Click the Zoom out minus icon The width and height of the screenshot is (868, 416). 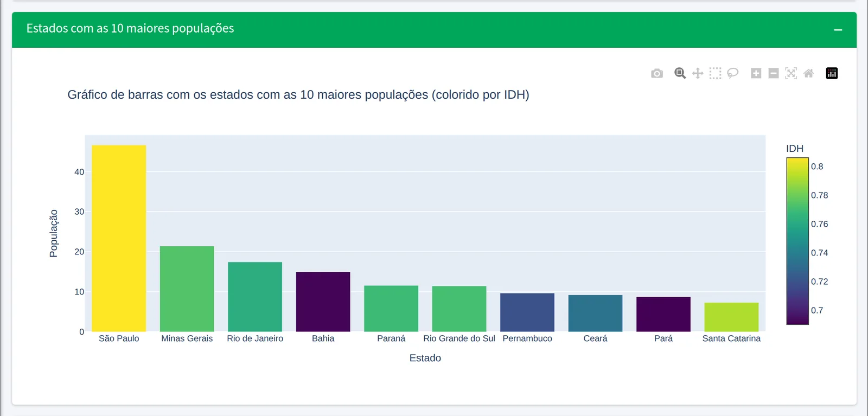[774, 73]
